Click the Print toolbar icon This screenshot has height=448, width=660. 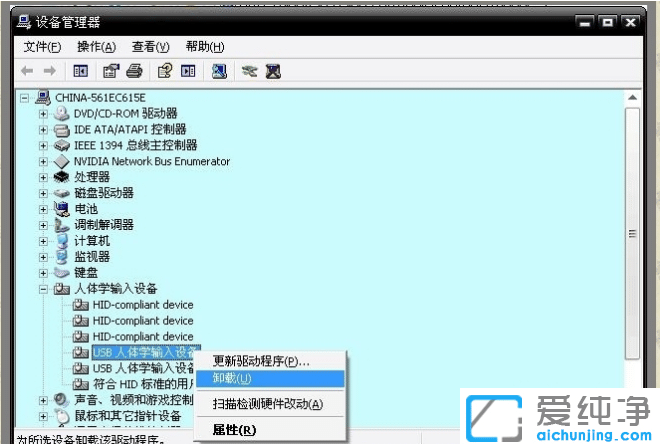point(134,71)
